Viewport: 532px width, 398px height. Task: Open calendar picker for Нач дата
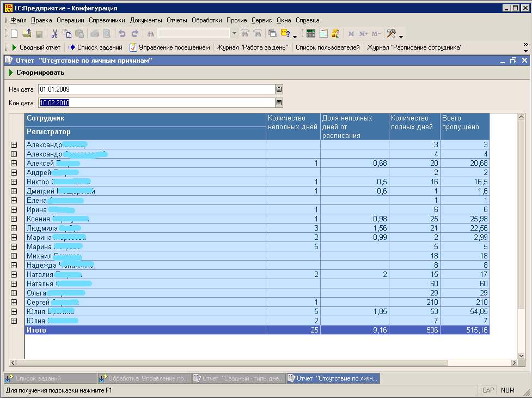[x=279, y=89]
